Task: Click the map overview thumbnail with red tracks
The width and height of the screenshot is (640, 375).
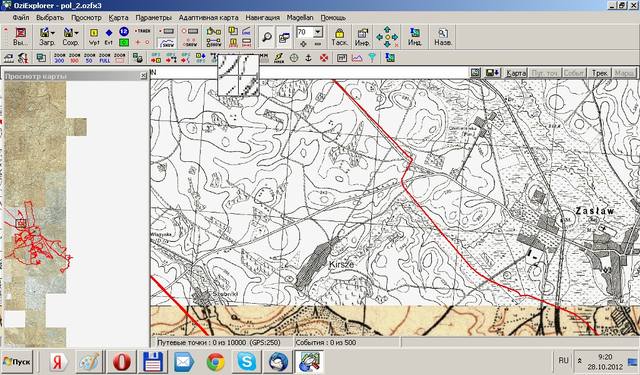Action: (x=35, y=214)
